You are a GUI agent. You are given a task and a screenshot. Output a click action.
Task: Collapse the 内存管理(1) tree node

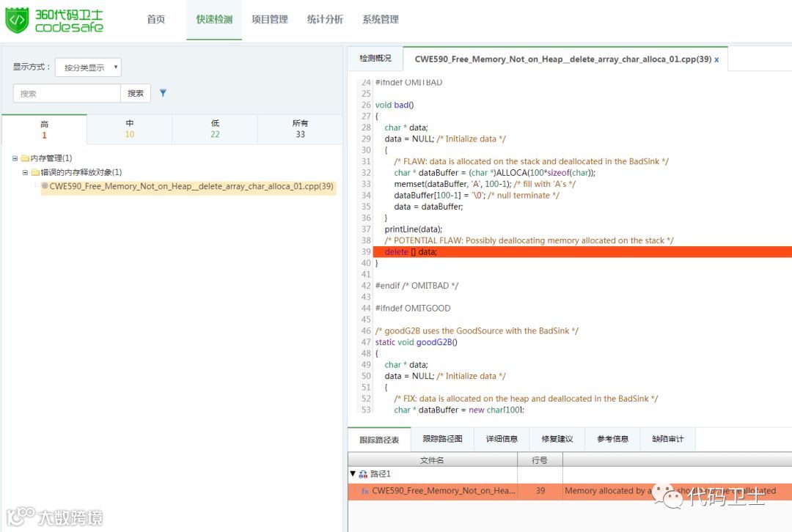click(x=15, y=158)
